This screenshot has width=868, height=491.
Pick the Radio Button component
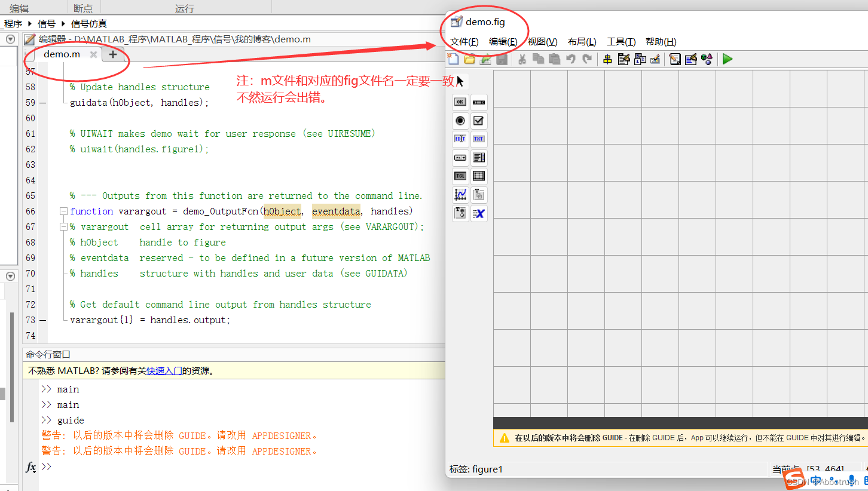click(460, 121)
